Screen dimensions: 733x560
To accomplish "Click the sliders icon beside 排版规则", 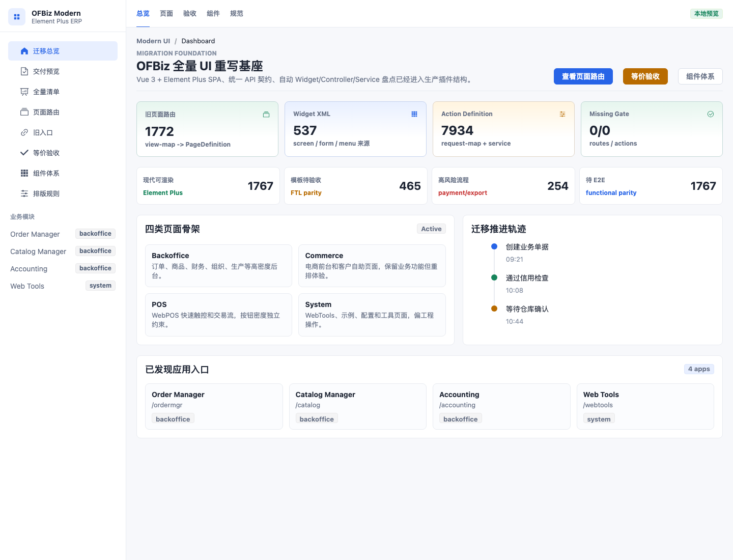I will click(x=24, y=193).
